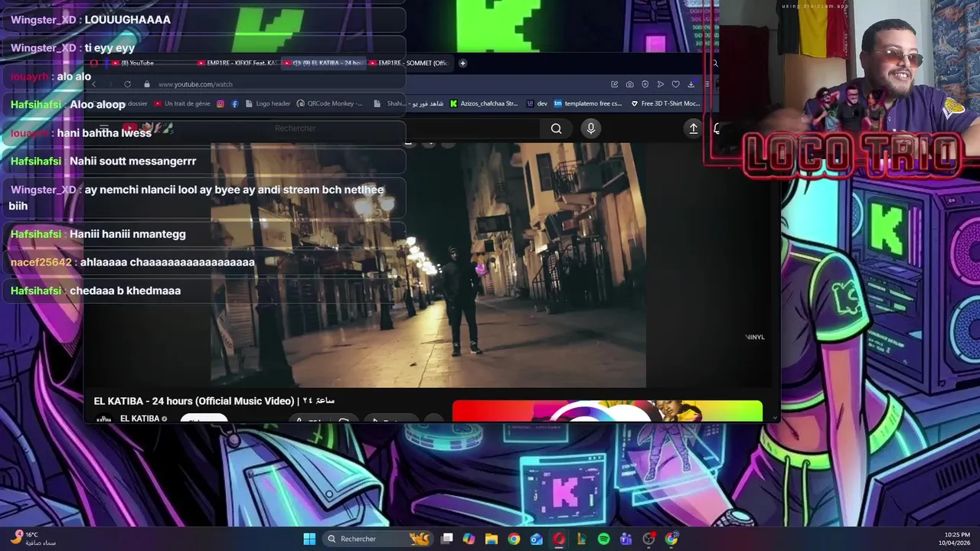This screenshot has width=980, height=551.
Task: Click the heart icon in browser toolbar
Action: point(675,84)
